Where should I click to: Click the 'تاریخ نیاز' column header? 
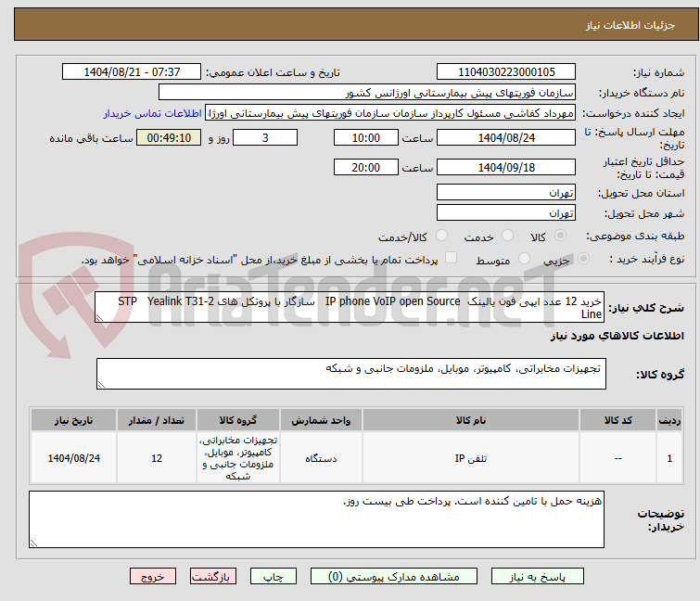point(73,420)
